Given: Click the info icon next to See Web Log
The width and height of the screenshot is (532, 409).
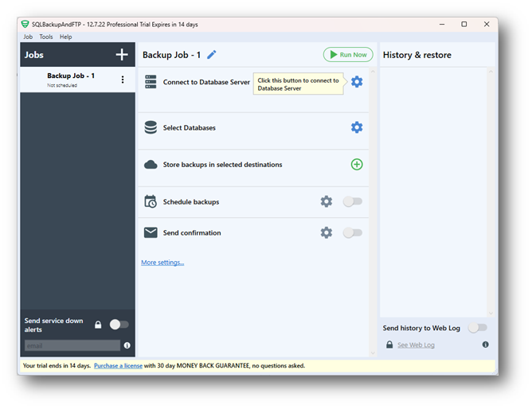Looking at the screenshot, I should [485, 345].
